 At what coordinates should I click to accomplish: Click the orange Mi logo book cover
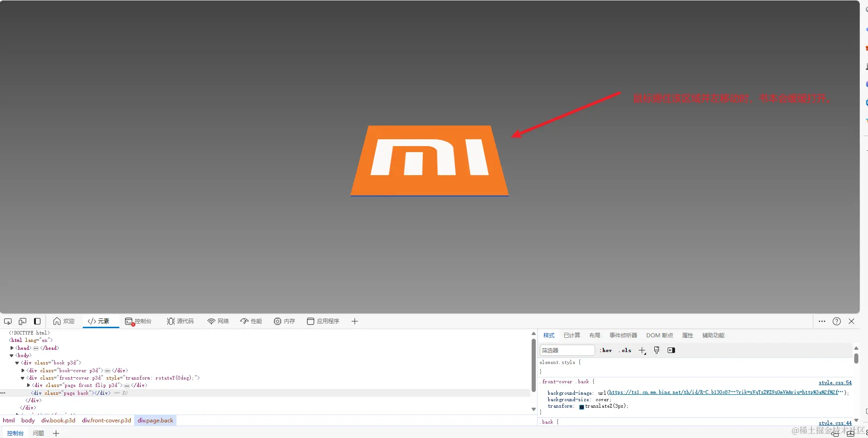click(430, 161)
